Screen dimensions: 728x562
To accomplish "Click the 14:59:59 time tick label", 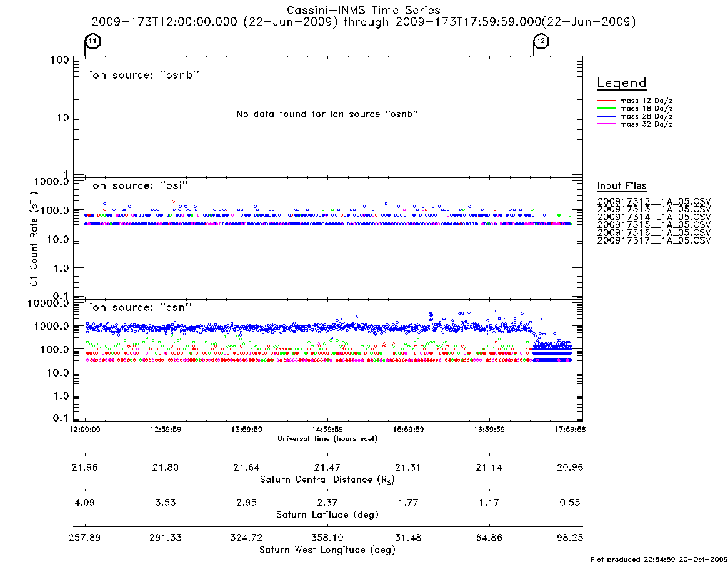I will click(x=327, y=430).
